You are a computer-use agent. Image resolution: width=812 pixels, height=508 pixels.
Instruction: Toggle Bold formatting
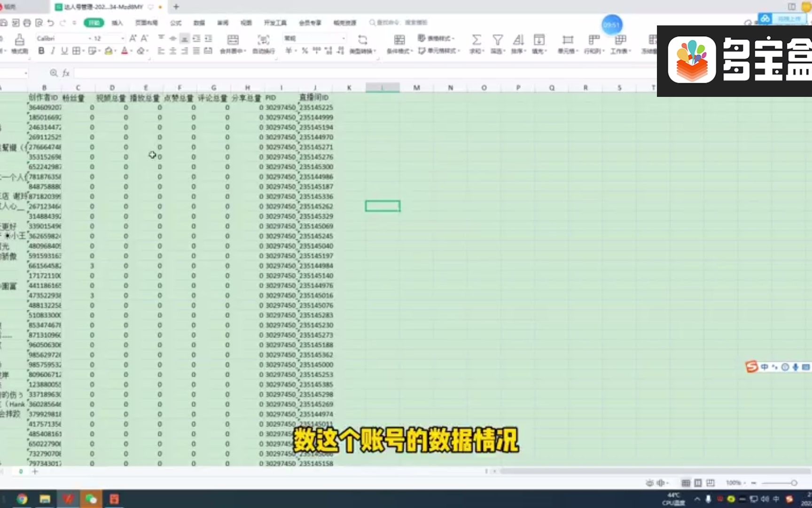pos(41,51)
